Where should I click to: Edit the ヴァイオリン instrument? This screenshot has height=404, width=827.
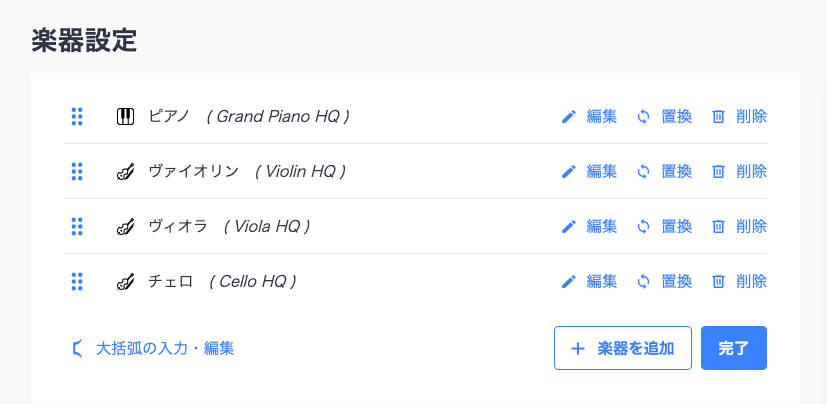tap(589, 171)
